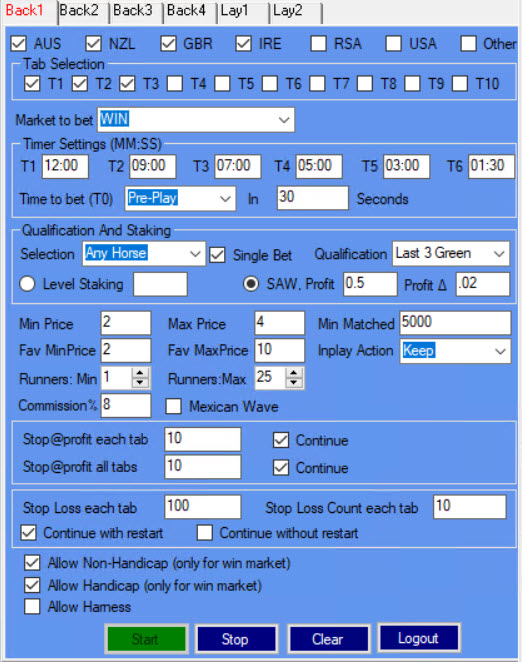Increase Runners Min with up arrow
The width and height of the screenshot is (522, 662).
tap(140, 373)
